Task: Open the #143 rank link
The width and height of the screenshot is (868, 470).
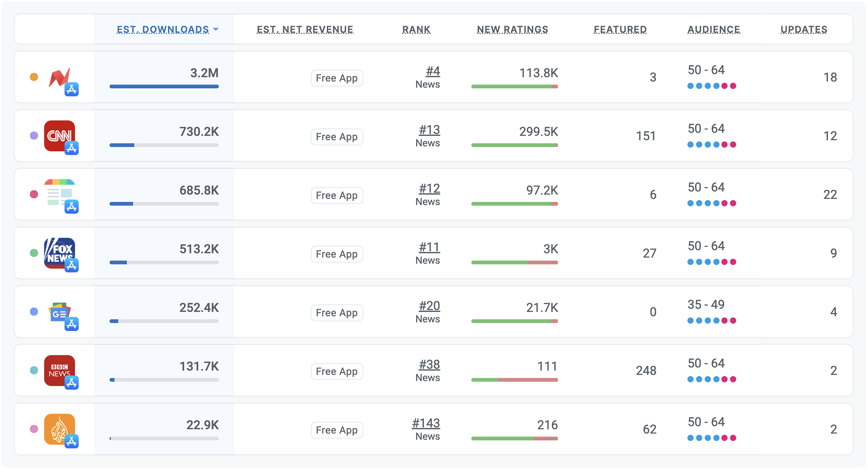Action: click(x=426, y=423)
